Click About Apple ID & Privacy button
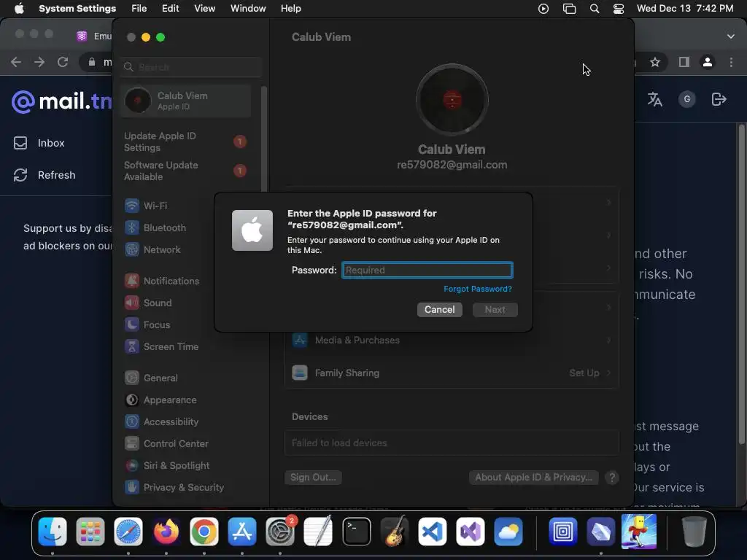The image size is (747, 560). (x=533, y=477)
